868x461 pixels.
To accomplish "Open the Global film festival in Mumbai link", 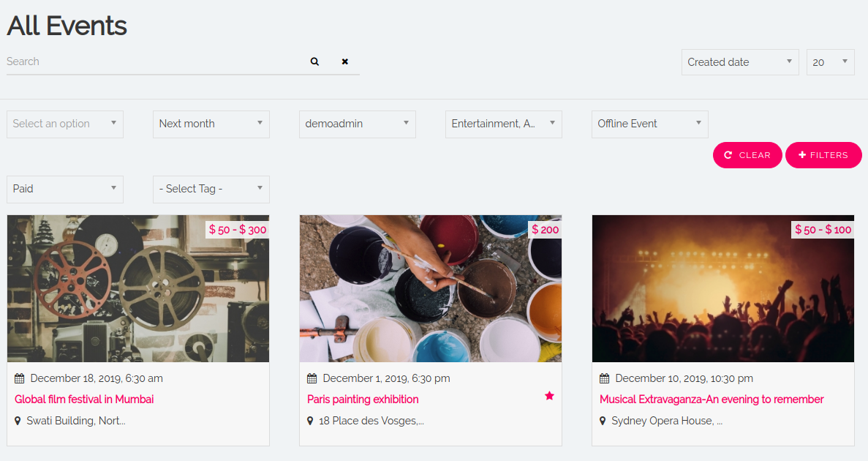I will pos(84,400).
